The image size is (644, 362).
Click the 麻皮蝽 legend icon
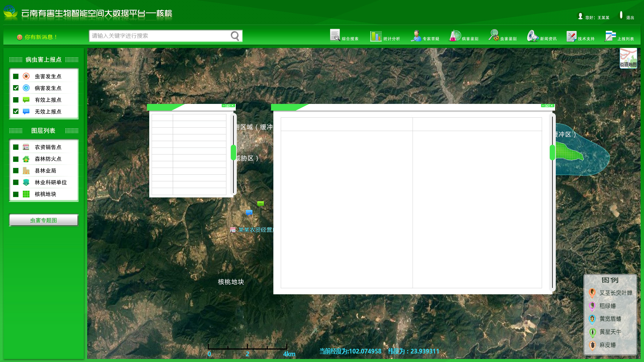592,345
